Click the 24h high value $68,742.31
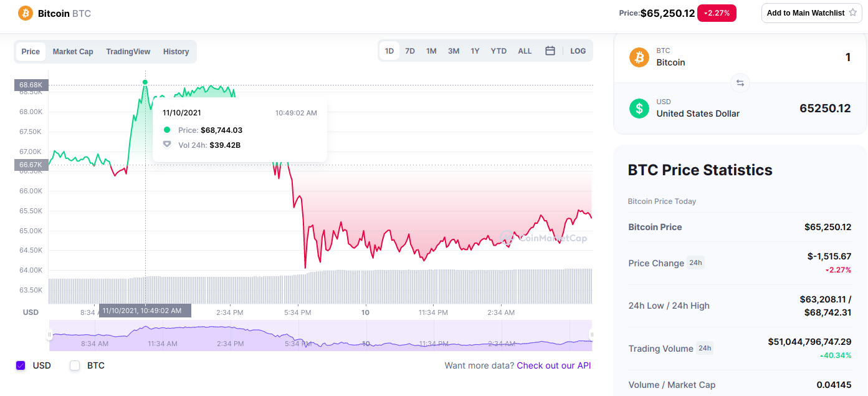This screenshot has height=396, width=868. (x=827, y=312)
